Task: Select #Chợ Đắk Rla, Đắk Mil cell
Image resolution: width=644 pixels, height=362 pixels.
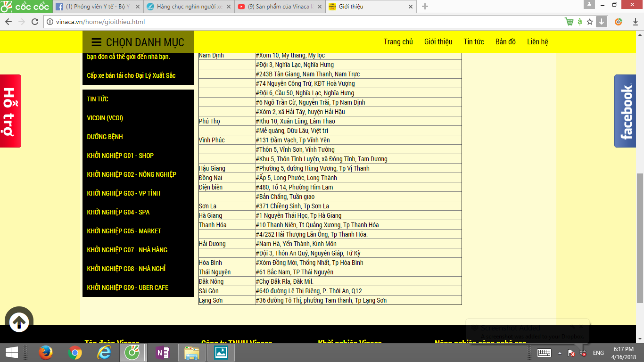Action: coord(359,281)
